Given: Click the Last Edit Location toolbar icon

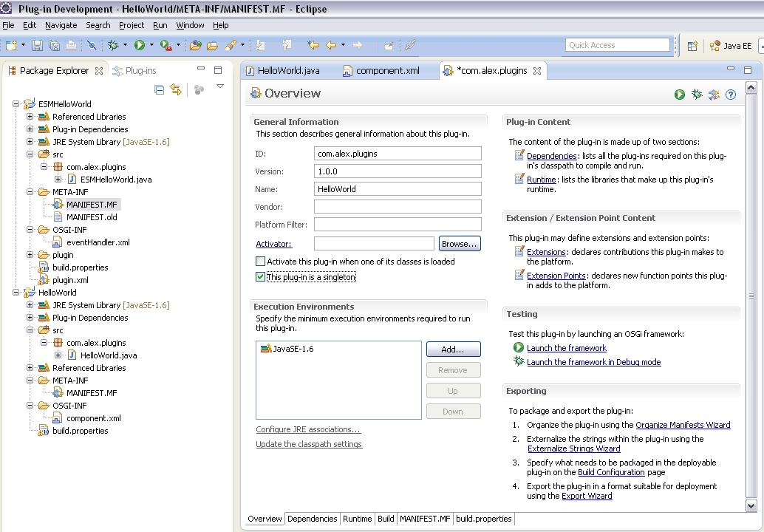Looking at the screenshot, I should click(313, 45).
